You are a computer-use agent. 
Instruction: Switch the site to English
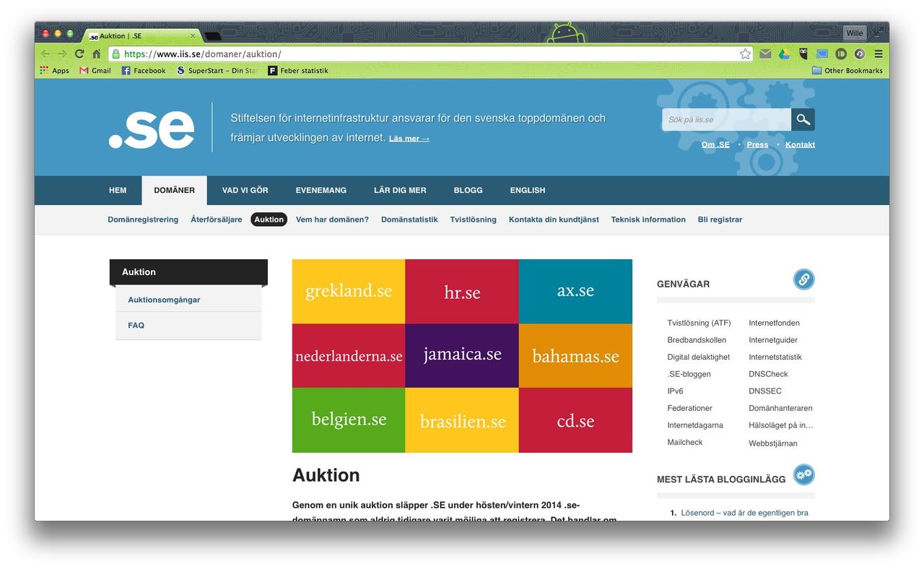[x=527, y=191]
